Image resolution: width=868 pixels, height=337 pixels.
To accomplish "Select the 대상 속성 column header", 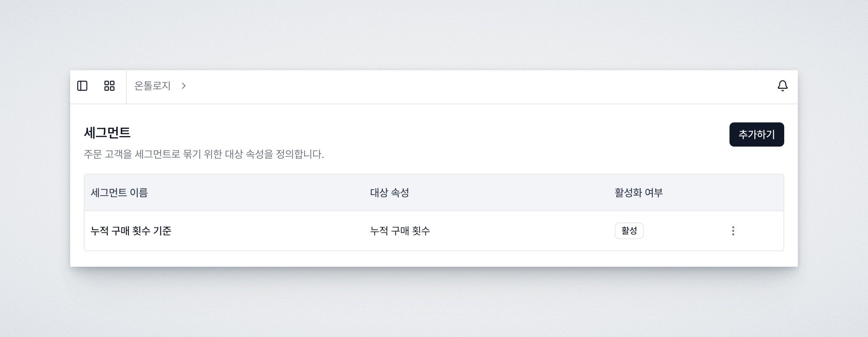I will [390, 192].
